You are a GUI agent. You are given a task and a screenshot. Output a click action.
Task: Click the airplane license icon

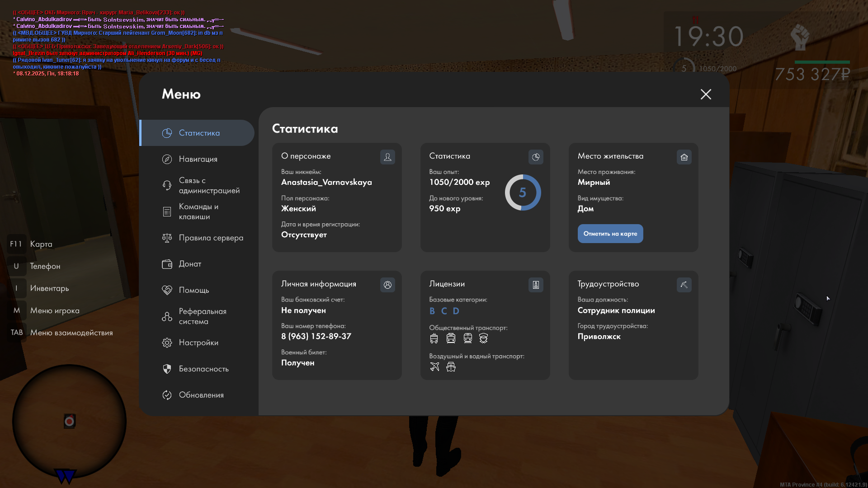434,366
